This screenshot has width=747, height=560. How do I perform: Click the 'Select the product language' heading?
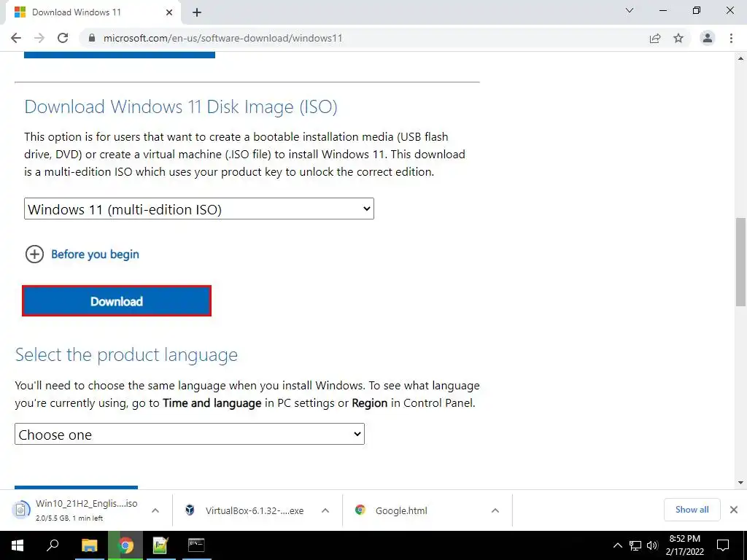(126, 355)
